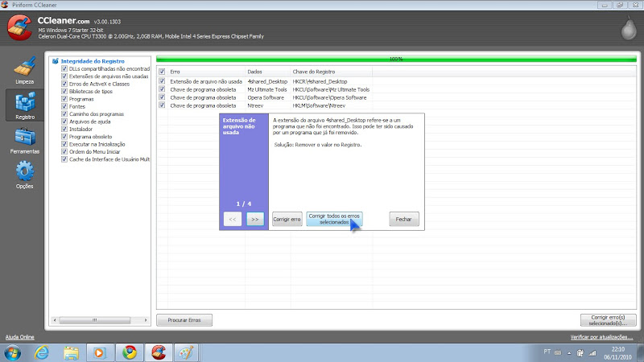644x362 pixels.
Task: Uncheck Bibliotecas de tipos
Action: click(64, 91)
